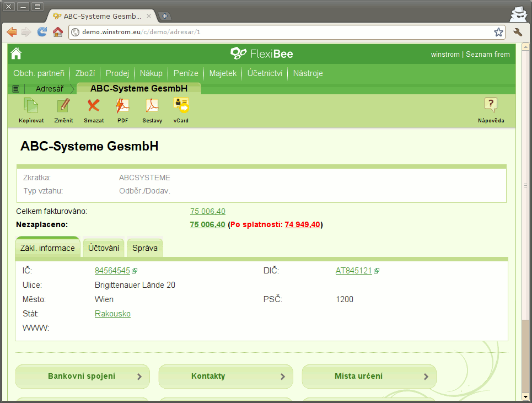532x403 pixels.
Task: Click browser back arrow
Action: pyautogui.click(x=12, y=32)
